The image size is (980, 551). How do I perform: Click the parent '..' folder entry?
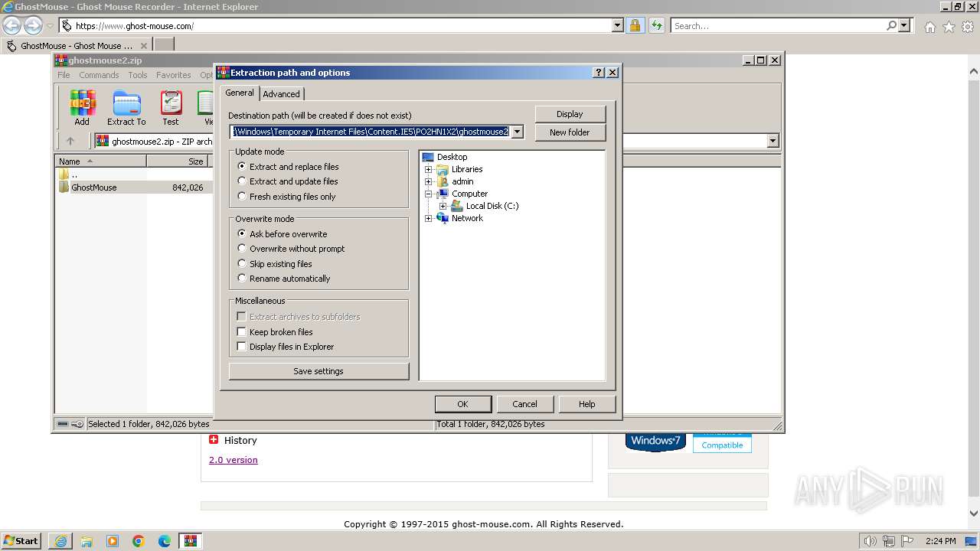[x=69, y=174]
